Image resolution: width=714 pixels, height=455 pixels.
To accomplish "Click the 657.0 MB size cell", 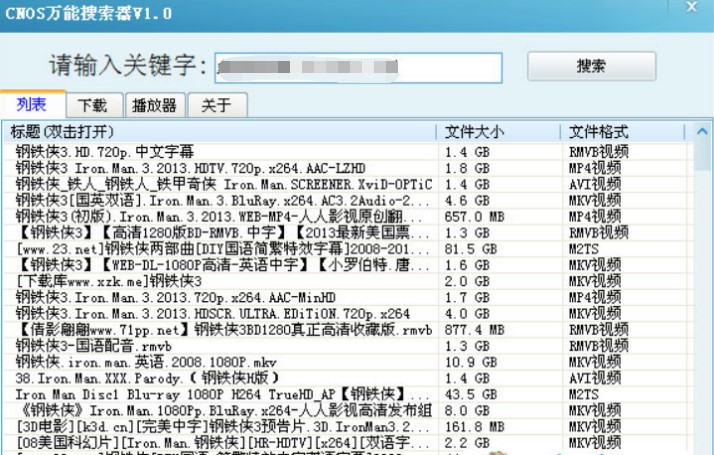I will [474, 217].
